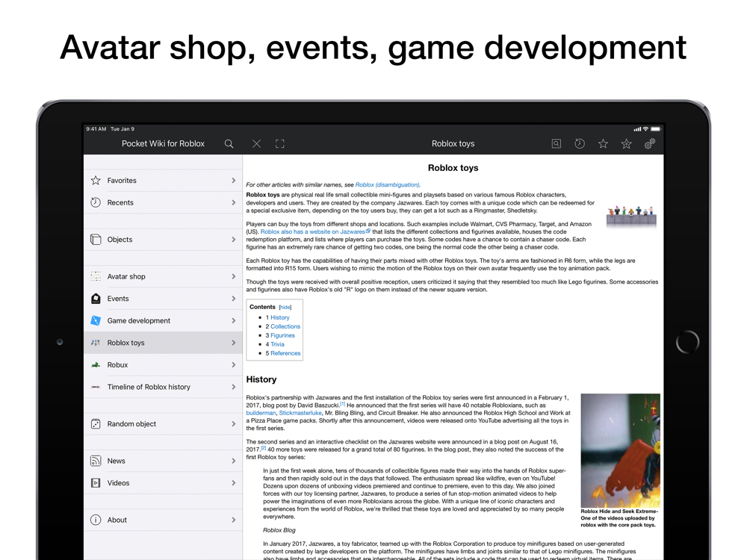The width and height of the screenshot is (747, 560).
Task: Tap the Game development blue icon
Action: pyautogui.click(x=96, y=320)
